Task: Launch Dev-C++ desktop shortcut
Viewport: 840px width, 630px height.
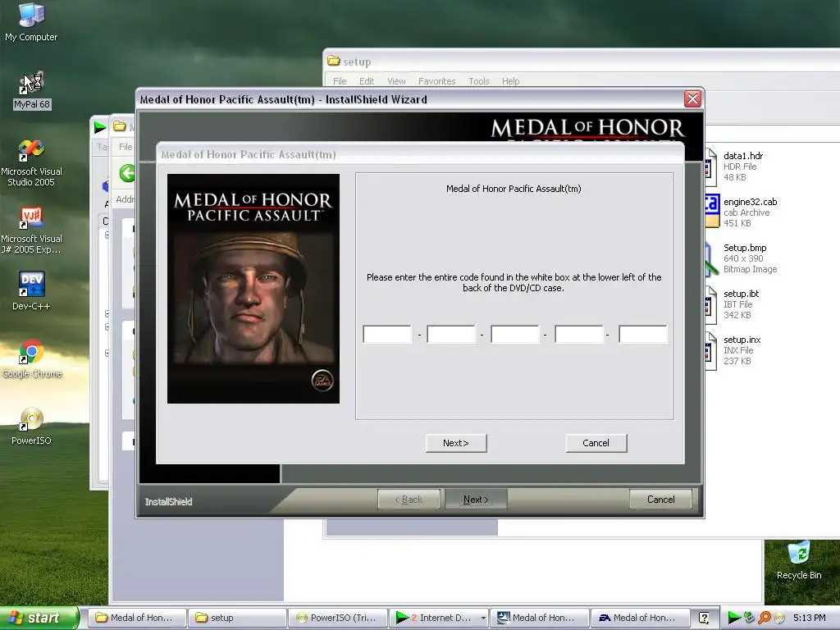Action: click(31, 291)
